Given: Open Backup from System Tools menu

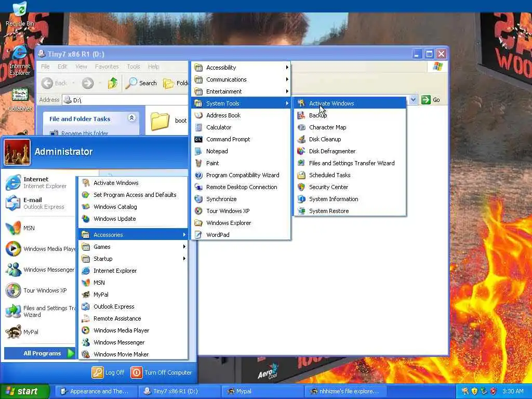Looking at the screenshot, I should pos(350,115).
